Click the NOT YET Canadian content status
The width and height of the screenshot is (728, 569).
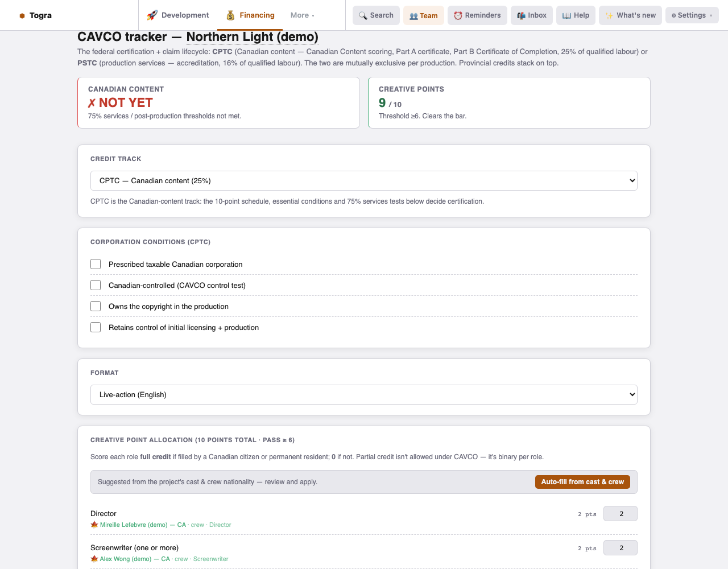[121, 103]
